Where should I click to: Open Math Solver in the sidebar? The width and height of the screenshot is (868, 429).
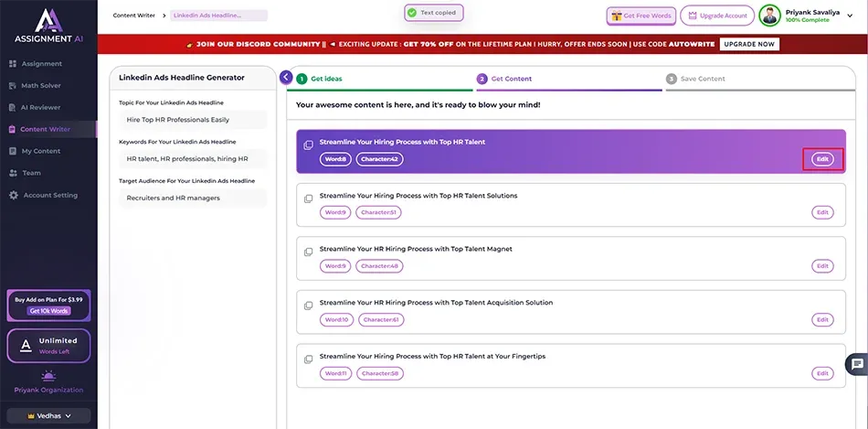pos(42,85)
